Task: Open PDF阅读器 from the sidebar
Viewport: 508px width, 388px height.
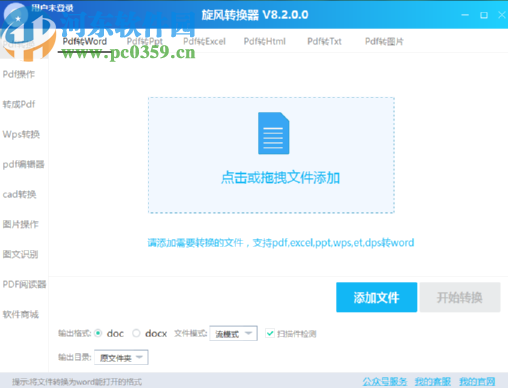Action: click(24, 284)
